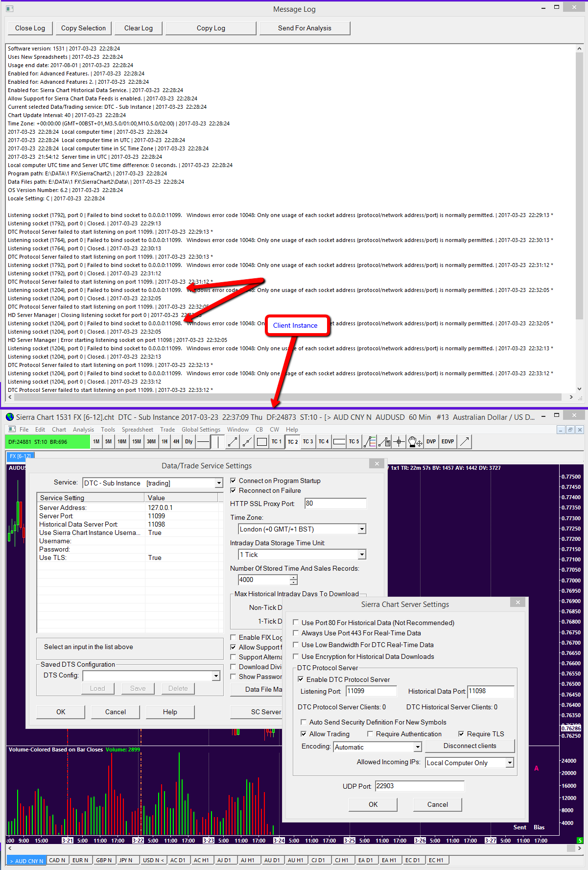Select the horizontal line drawing tool
588x870 pixels.
203,441
